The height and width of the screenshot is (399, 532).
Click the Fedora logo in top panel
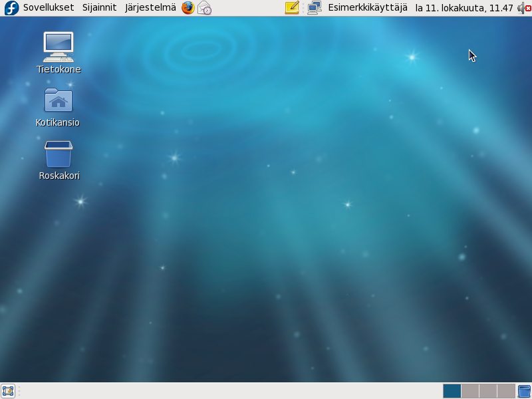pos(11,8)
